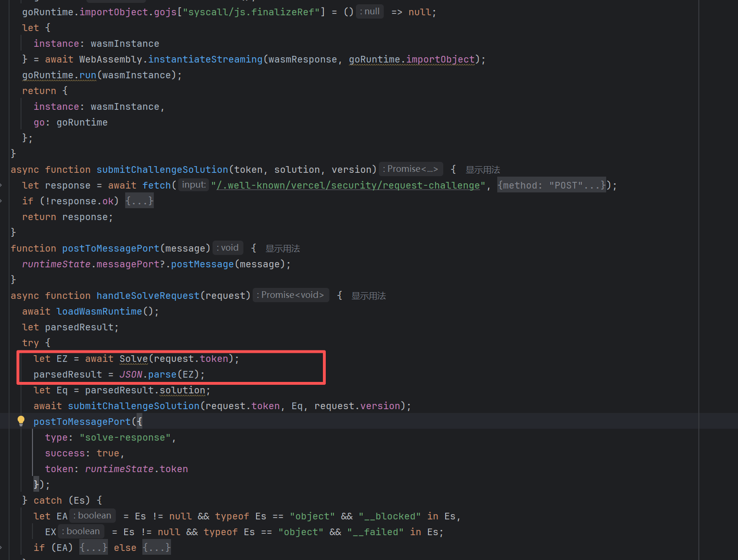Click the yellow lightbulb quick-fix icon
Screen dimensions: 738x560
pos(21,421)
